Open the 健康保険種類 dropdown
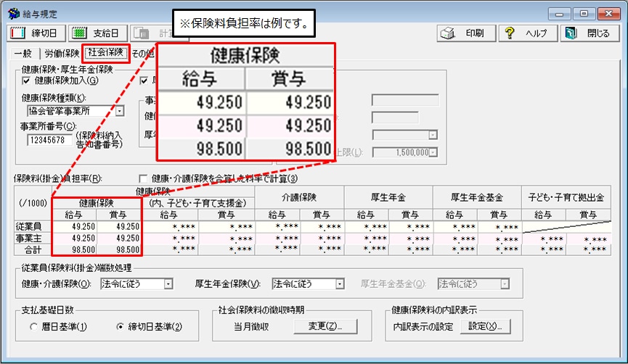Image resolution: width=628 pixels, height=364 pixels. 120,111
